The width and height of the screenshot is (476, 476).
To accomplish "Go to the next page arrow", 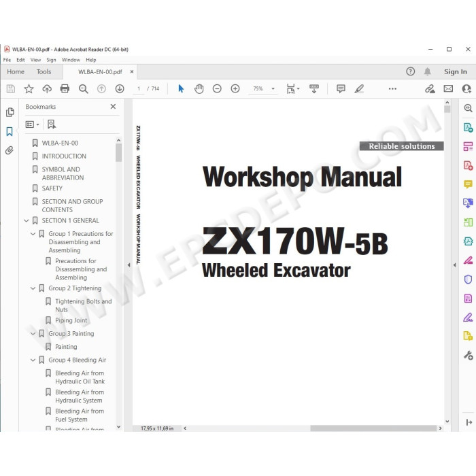I will 120,88.
